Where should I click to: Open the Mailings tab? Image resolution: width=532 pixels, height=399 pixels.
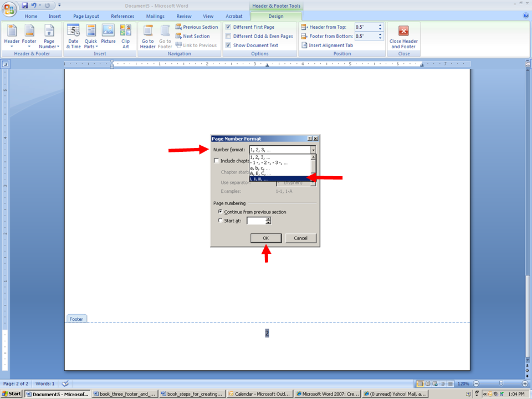point(155,16)
